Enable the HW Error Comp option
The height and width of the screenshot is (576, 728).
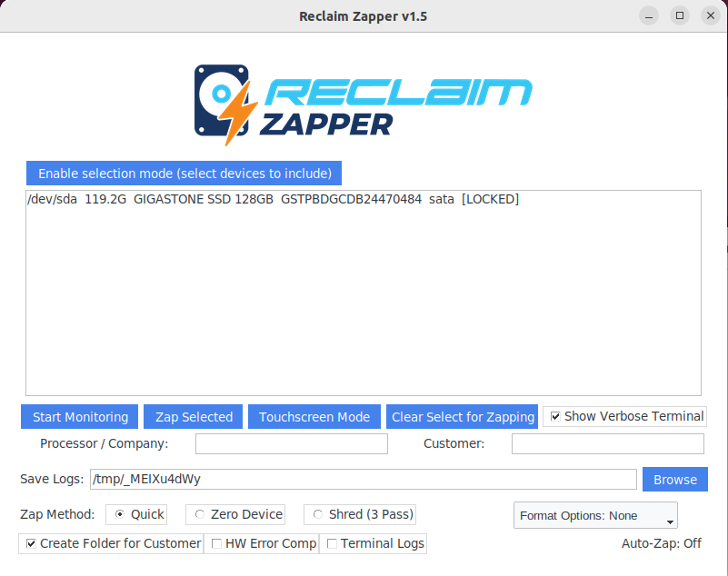(216, 543)
